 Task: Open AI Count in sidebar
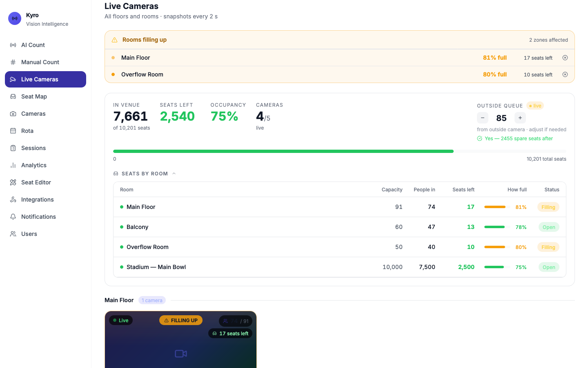click(45, 45)
